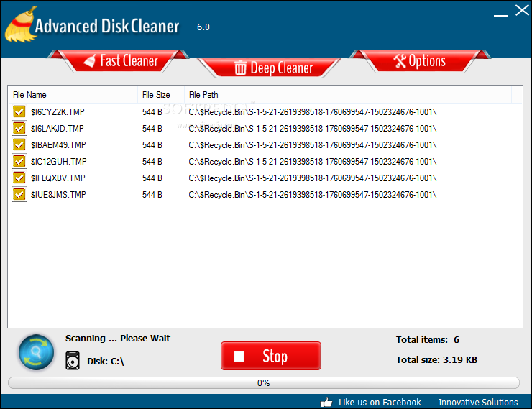Deselect the $IUE8JMS.TMP checkbox
This screenshot has width=532, height=409.
coord(19,194)
